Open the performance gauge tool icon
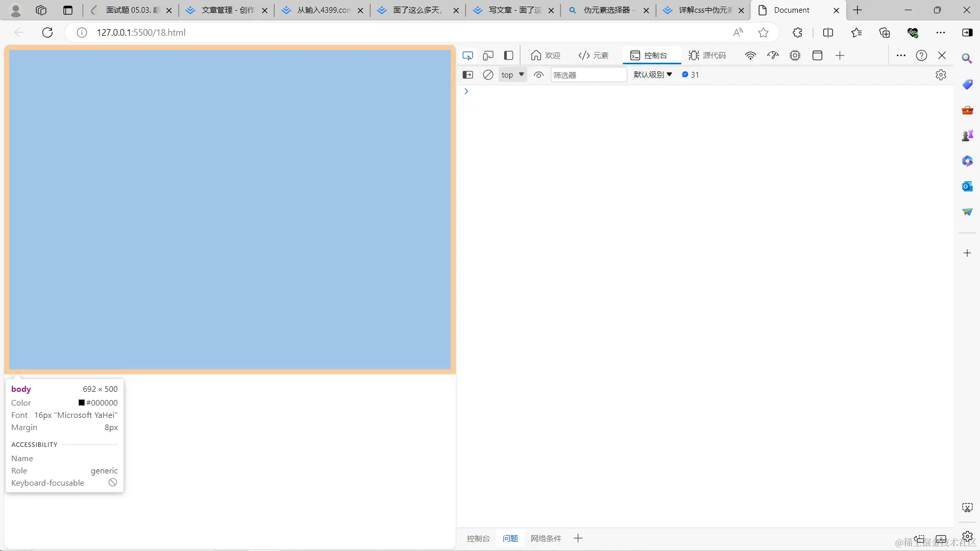 pos(773,56)
